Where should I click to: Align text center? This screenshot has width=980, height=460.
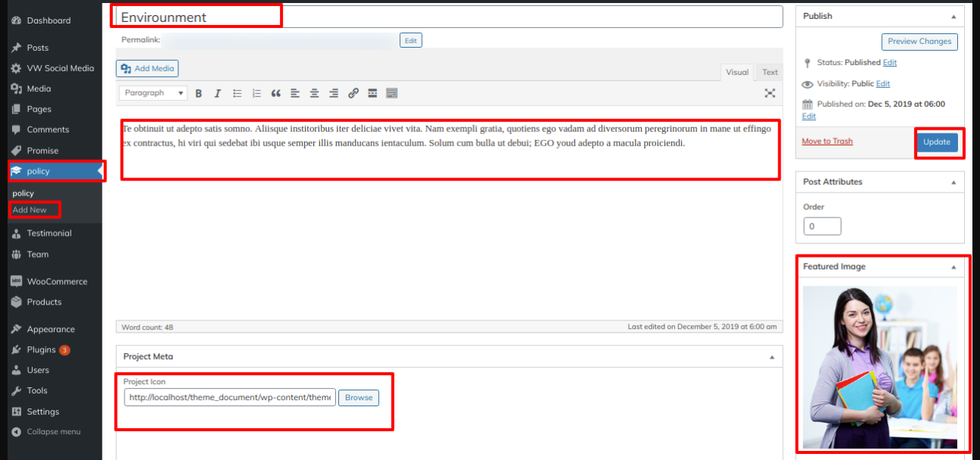(x=314, y=93)
